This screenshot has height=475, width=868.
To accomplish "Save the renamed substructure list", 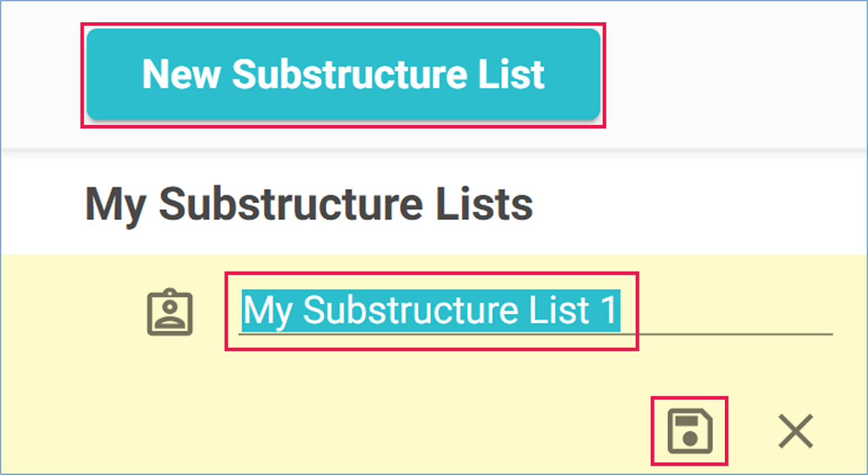I will [689, 431].
